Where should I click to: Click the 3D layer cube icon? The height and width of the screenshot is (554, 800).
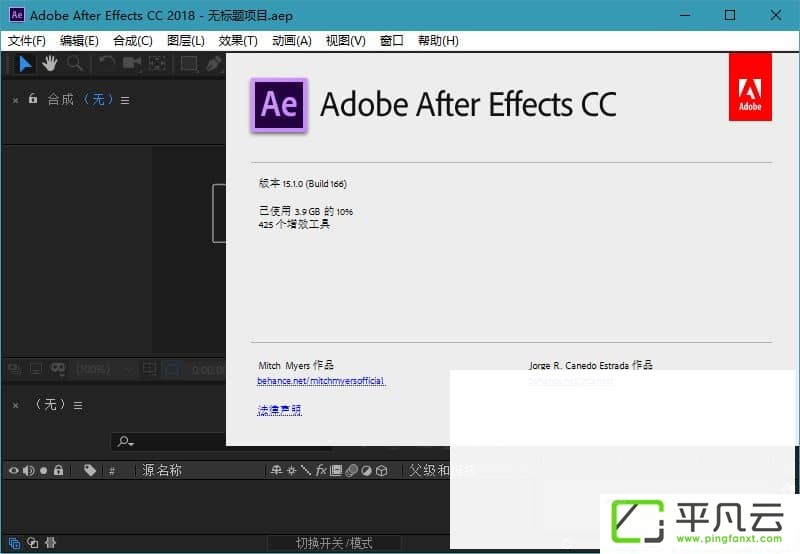point(382,470)
